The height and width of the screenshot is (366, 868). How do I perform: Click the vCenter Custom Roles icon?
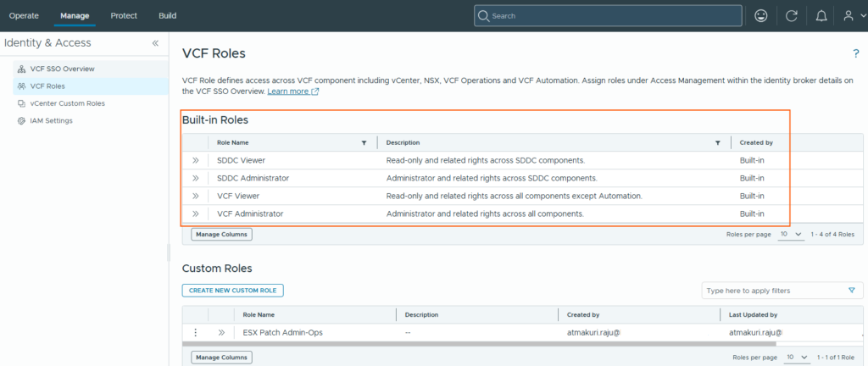pos(21,103)
